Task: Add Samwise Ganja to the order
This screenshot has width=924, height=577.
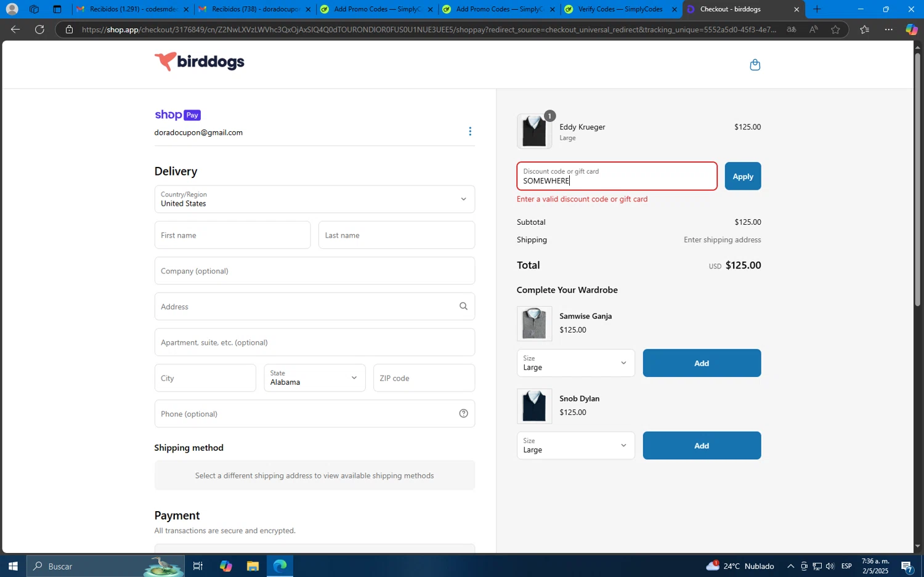Action: (x=702, y=363)
